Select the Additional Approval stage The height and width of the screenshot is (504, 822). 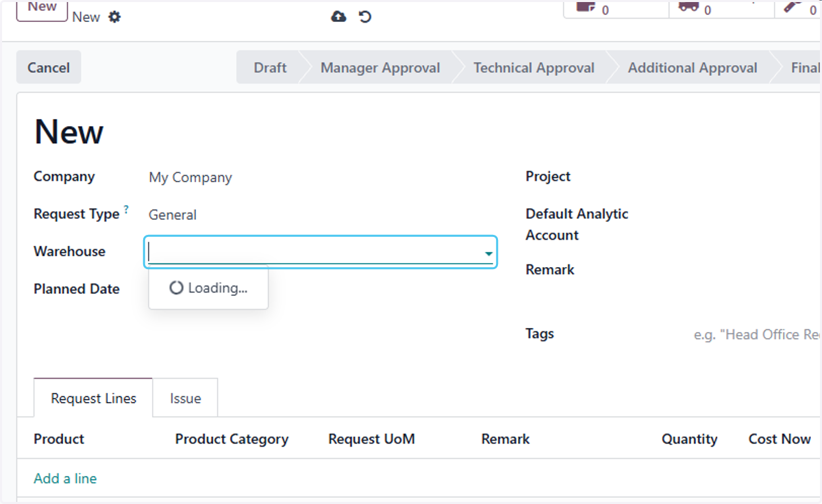click(693, 68)
